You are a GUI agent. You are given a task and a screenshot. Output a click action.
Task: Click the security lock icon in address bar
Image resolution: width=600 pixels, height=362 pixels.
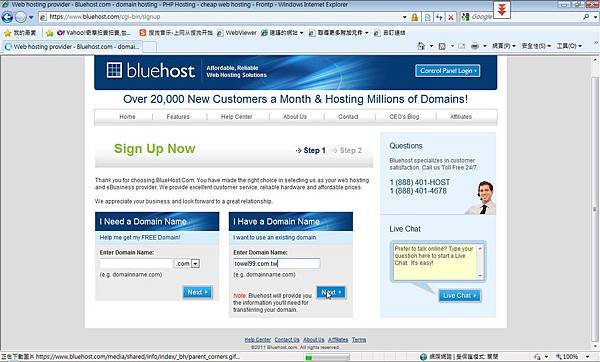click(x=414, y=17)
